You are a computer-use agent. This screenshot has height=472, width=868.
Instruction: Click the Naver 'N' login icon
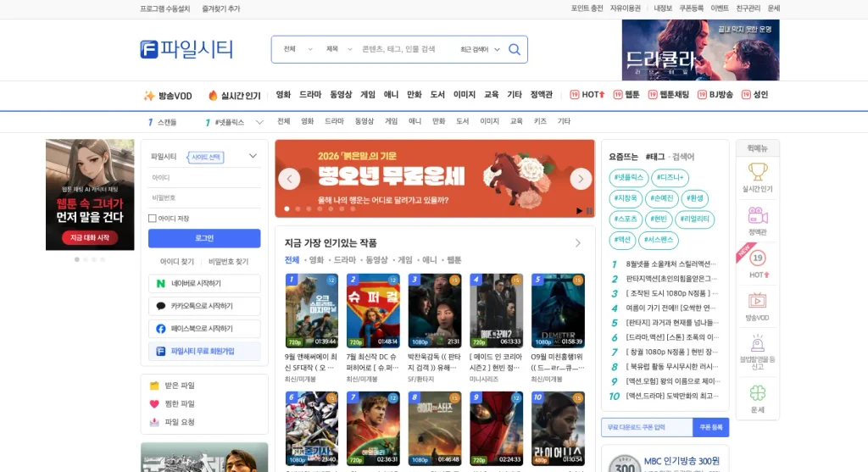tap(160, 283)
